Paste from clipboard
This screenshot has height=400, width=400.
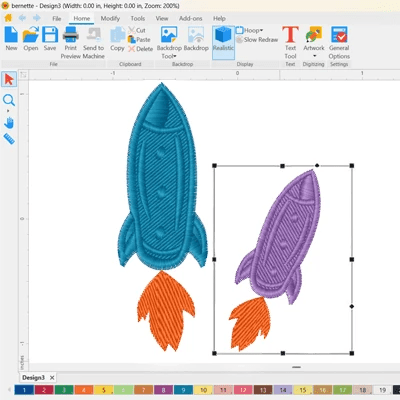[139, 39]
